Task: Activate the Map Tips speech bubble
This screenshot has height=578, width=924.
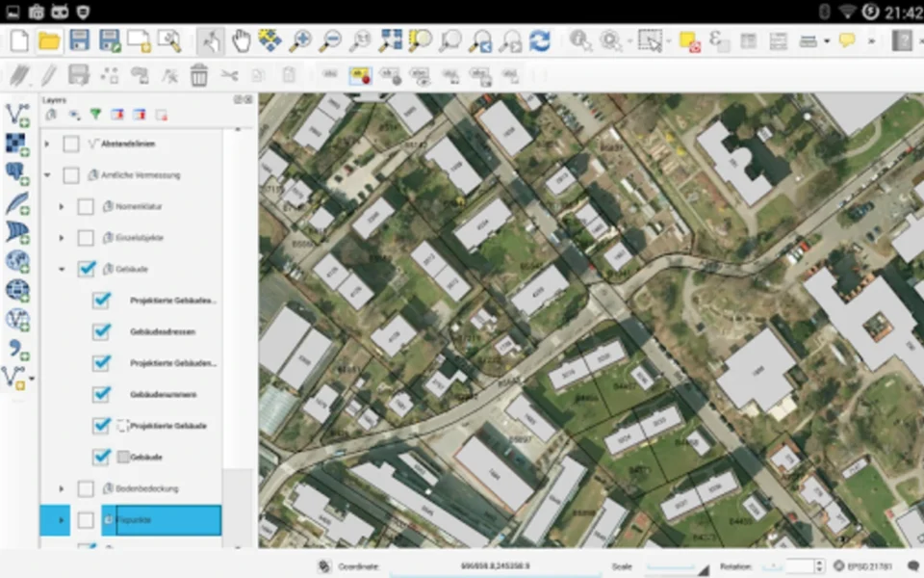Action: pos(847,40)
